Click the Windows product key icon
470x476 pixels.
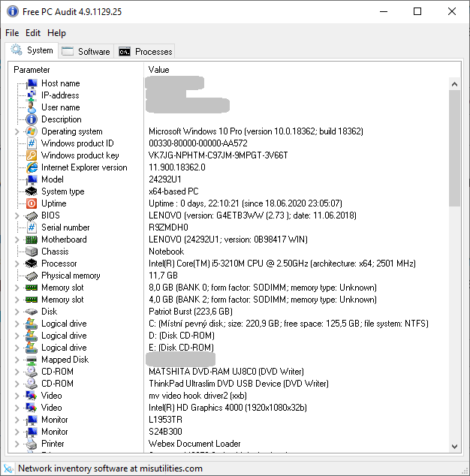(32, 155)
